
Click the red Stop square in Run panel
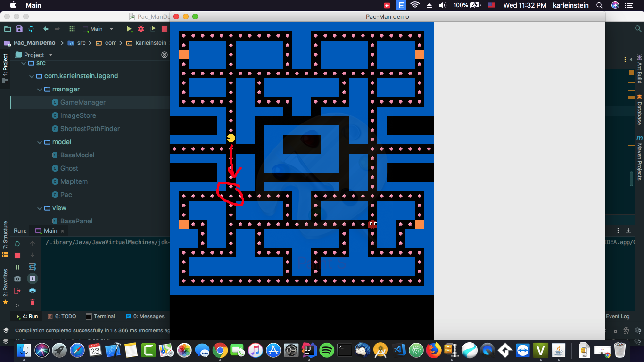17,255
